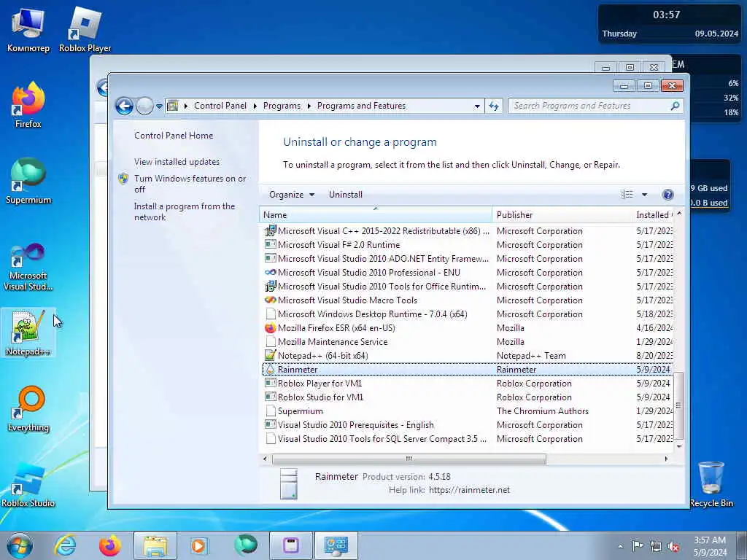The image size is (747, 560).
Task: Open the Recycle Bin icon
Action: (711, 484)
